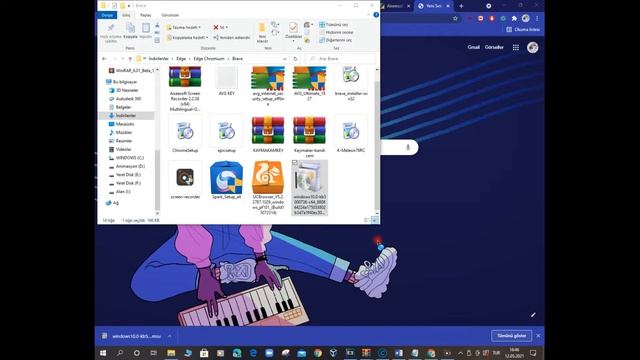Bookmark page with Chrome star icon
640x360 pixels.
click(455, 18)
